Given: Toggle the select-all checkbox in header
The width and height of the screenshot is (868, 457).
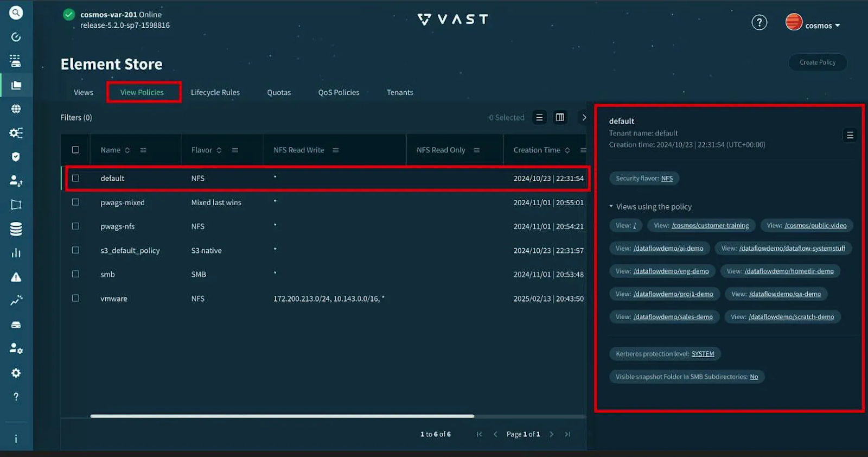Looking at the screenshot, I should coord(75,150).
